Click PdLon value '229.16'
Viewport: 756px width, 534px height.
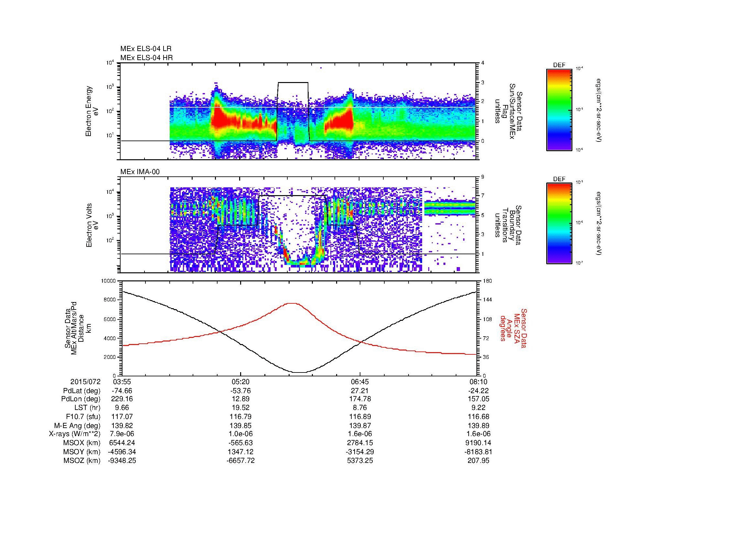pos(122,399)
